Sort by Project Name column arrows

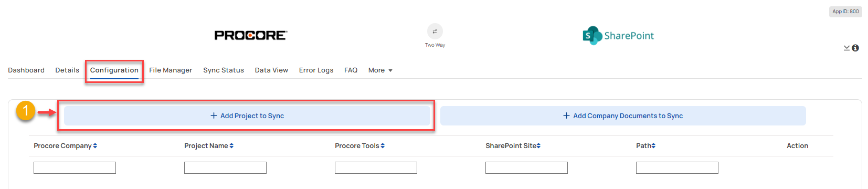(x=231, y=146)
